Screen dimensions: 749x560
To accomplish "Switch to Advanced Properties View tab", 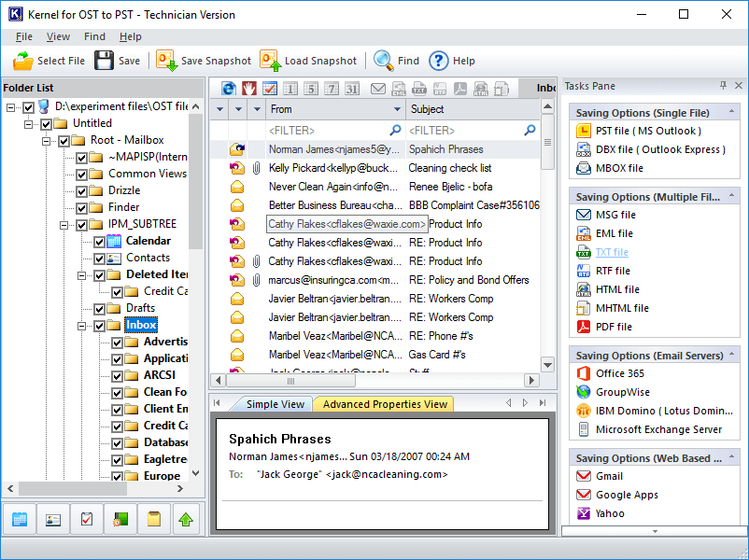I will coord(385,404).
